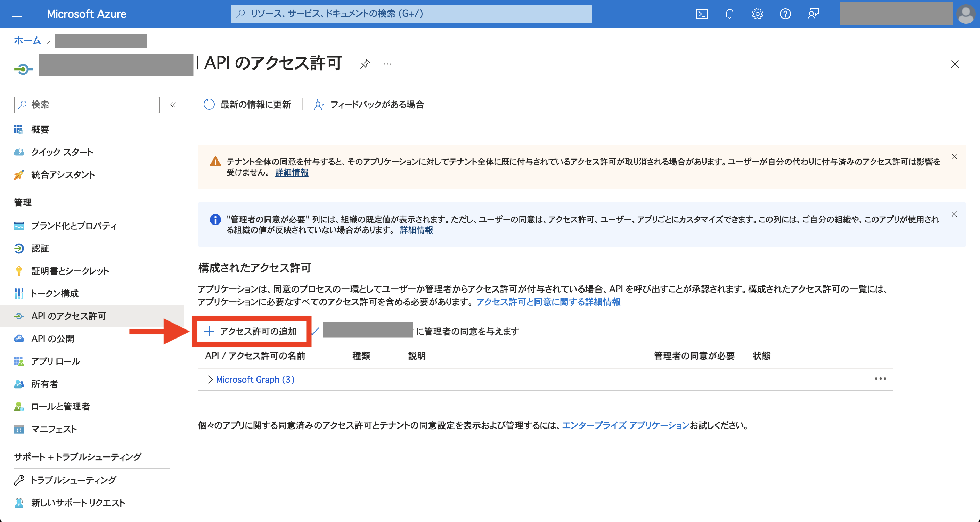The height and width of the screenshot is (522, 980).
Task: Go to ホーム breadcrumb
Action: click(x=27, y=40)
